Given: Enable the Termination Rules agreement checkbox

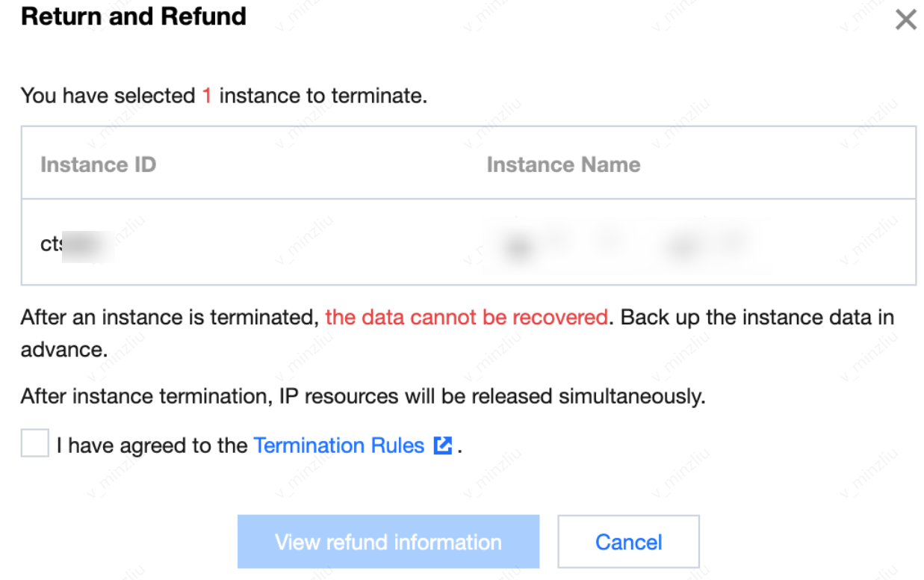Looking at the screenshot, I should 33,445.
